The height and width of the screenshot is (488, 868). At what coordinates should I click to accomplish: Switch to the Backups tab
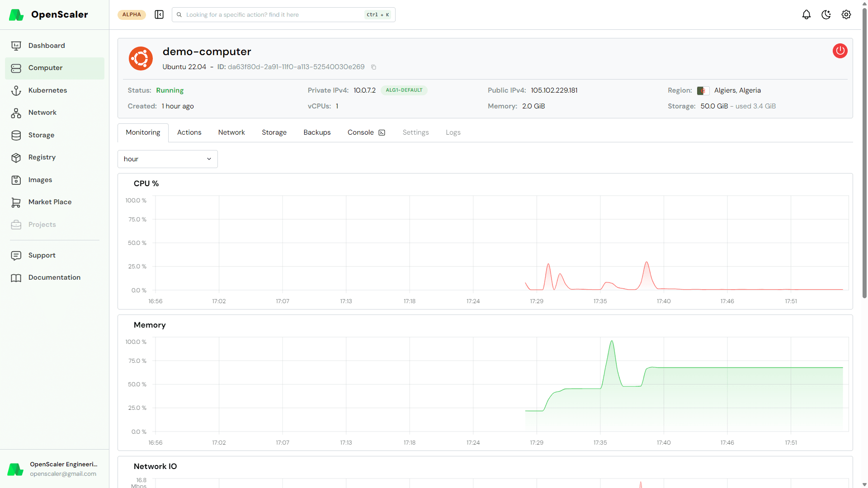pos(317,132)
